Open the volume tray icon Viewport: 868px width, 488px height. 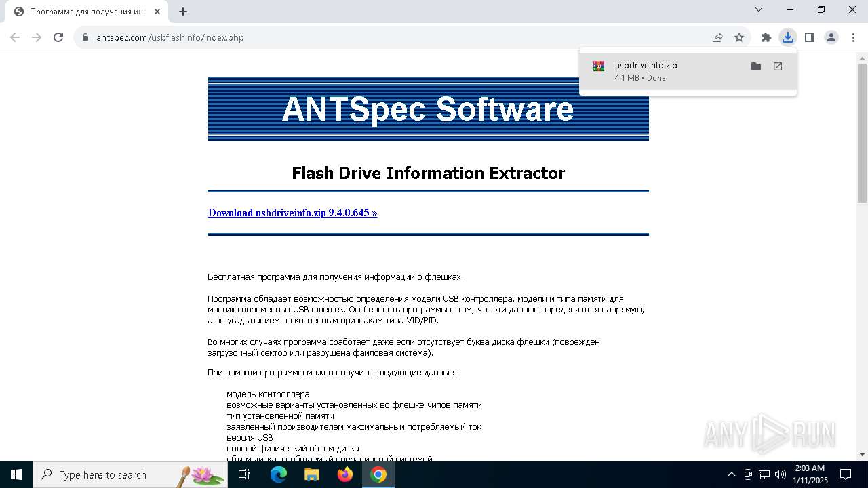pyautogui.click(x=781, y=474)
